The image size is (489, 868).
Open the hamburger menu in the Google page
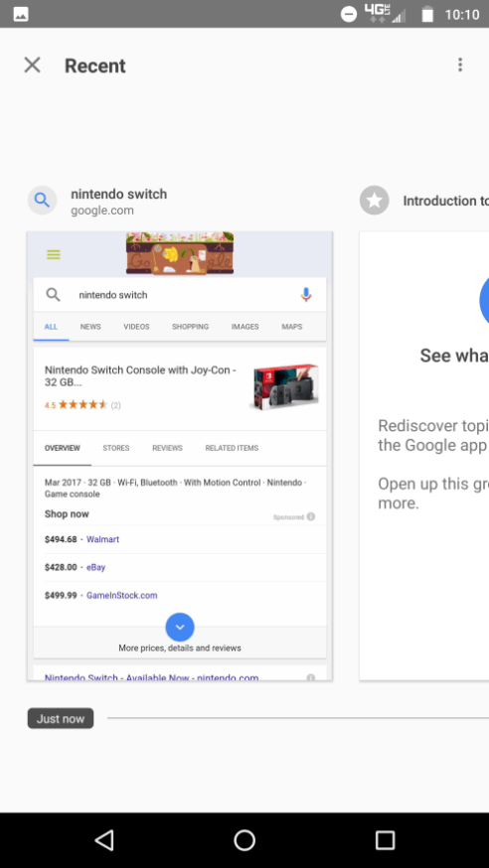53,254
